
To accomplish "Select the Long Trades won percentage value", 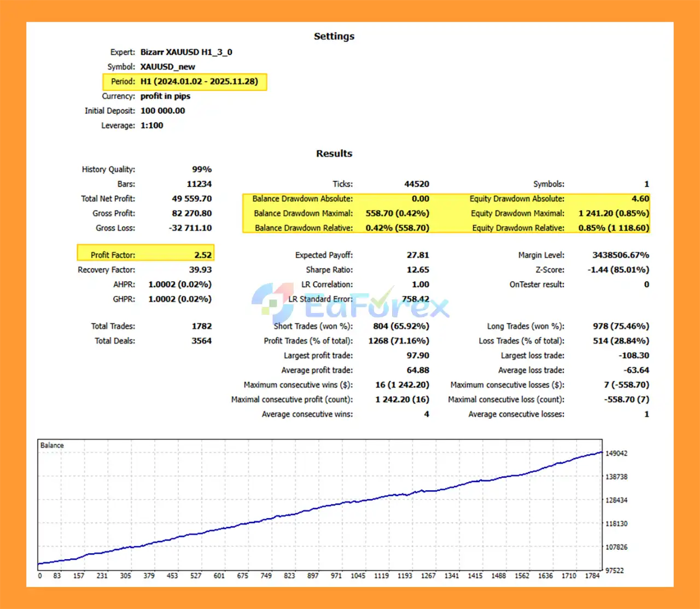I will pos(621,326).
